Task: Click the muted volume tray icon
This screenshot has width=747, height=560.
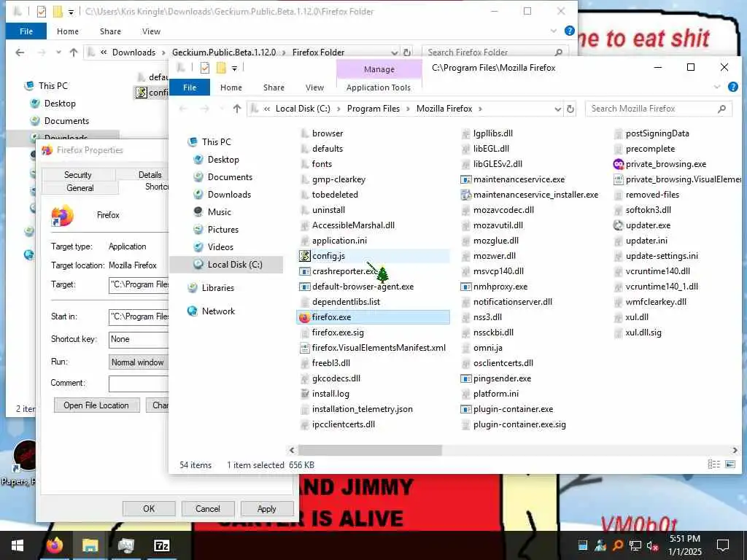Action: [652, 545]
